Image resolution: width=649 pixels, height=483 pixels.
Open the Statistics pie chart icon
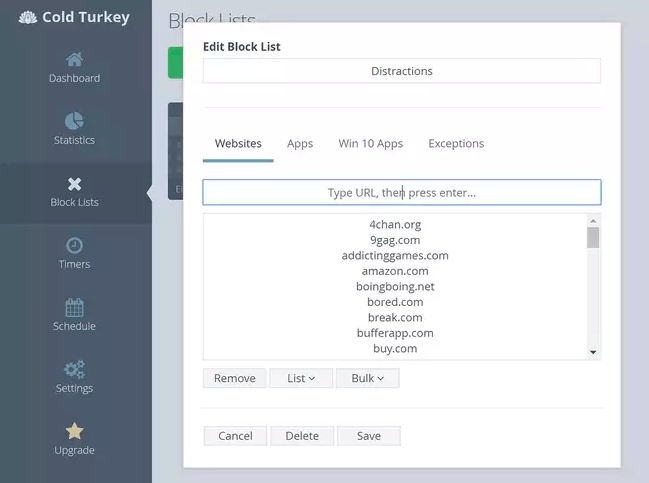pyautogui.click(x=74, y=121)
